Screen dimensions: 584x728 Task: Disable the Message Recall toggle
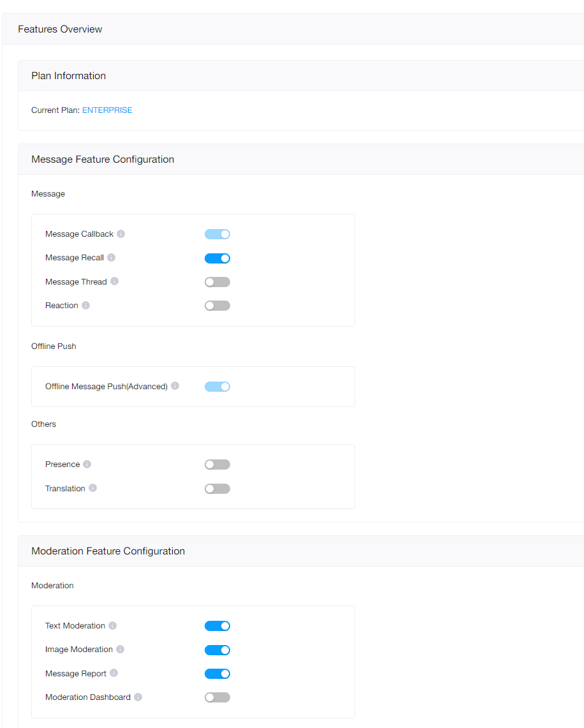click(x=217, y=258)
